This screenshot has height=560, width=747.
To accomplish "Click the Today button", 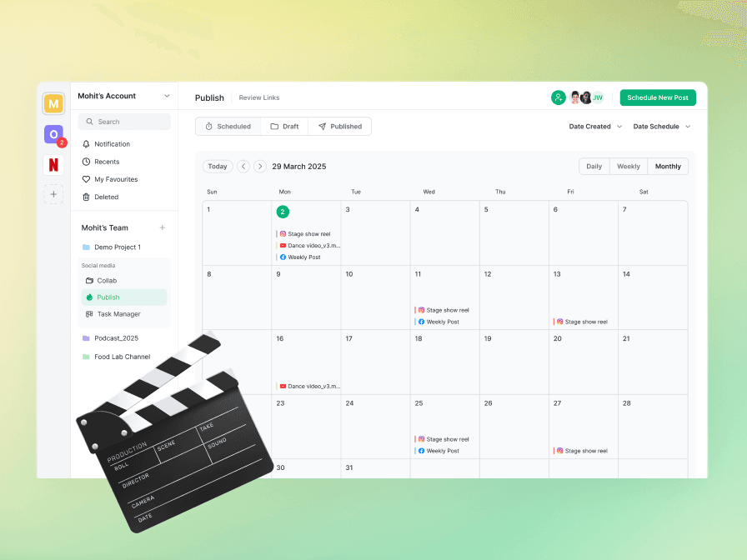I will coord(218,166).
